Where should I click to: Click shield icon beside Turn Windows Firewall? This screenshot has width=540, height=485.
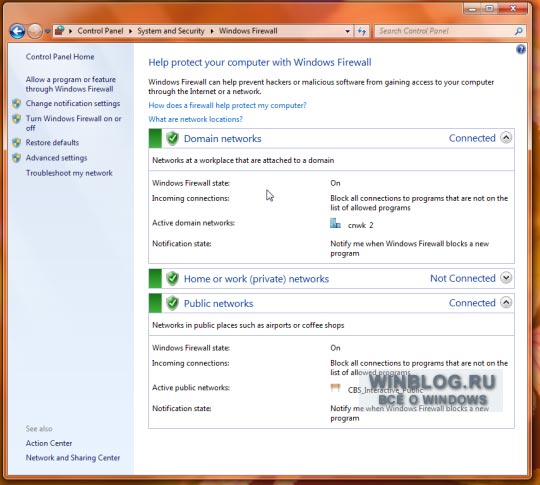coord(17,119)
